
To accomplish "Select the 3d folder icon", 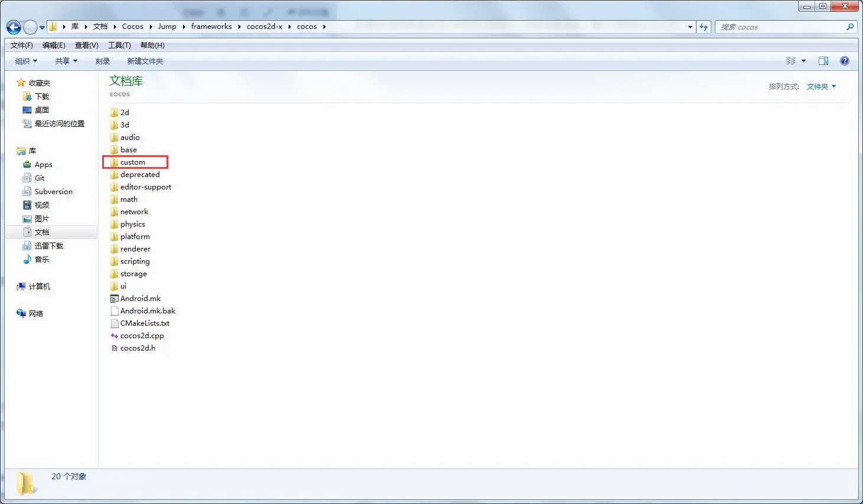I will [114, 125].
